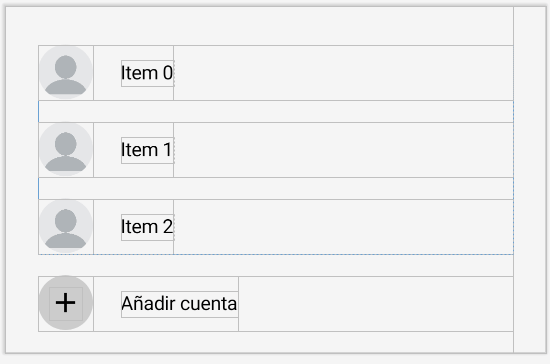550x364 pixels.
Task: Click the narrow right-side vertical strip
Action: [x=530, y=180]
